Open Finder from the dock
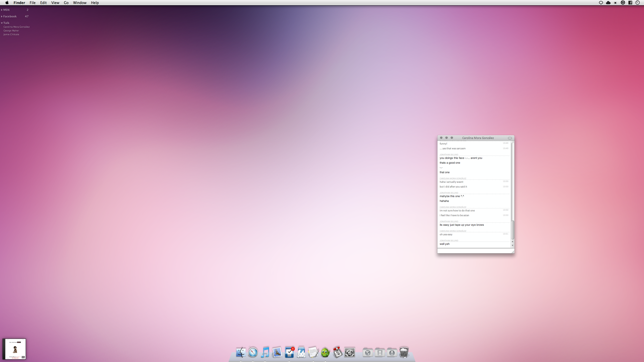The height and width of the screenshot is (362, 644). tap(241, 352)
